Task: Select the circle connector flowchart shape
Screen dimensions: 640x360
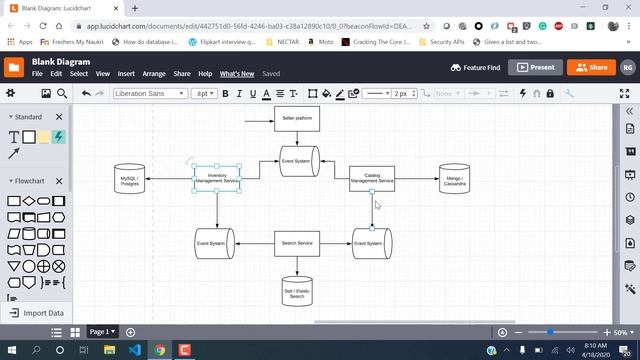Action: coord(29,266)
